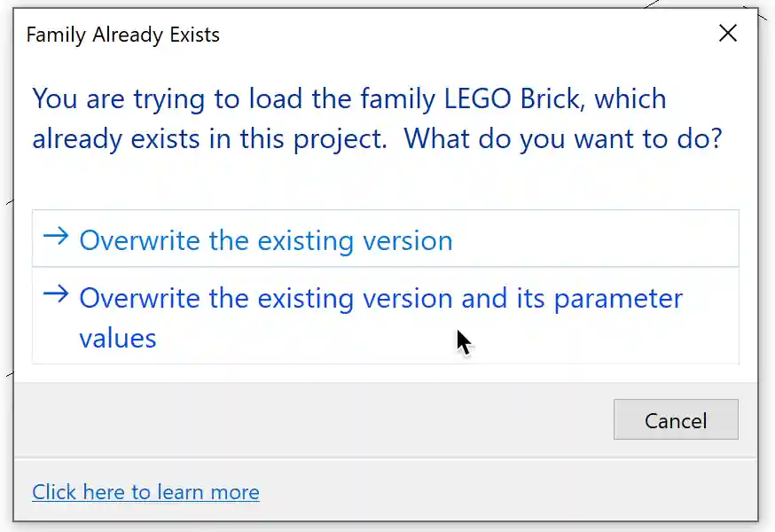The image size is (775, 532).
Task: Click the word "values" in the second option
Action: point(118,338)
